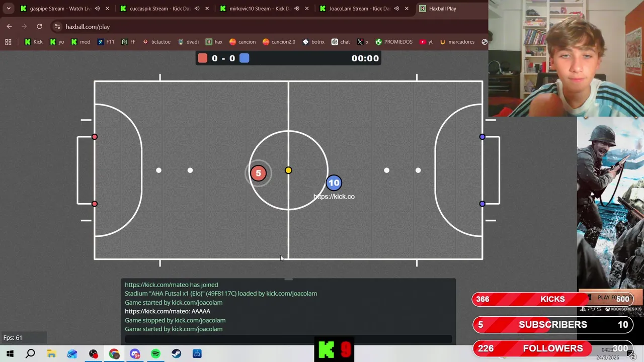Open the cancion bookmark
644x362 pixels.
tap(242, 42)
